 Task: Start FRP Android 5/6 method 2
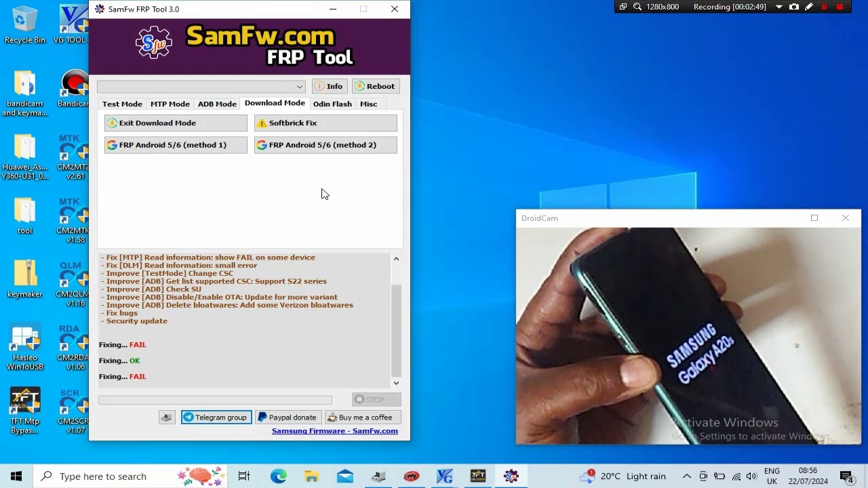[325, 145]
